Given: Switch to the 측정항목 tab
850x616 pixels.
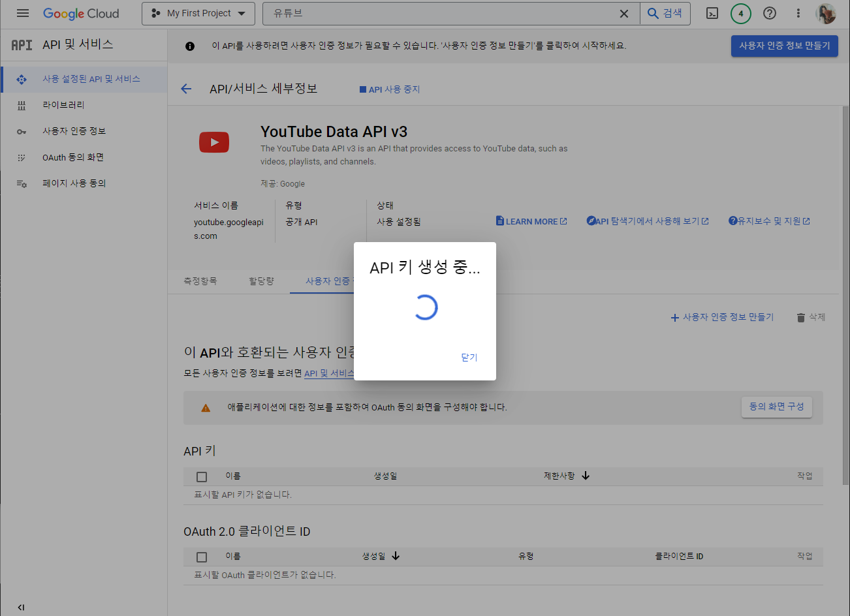Looking at the screenshot, I should [200, 281].
